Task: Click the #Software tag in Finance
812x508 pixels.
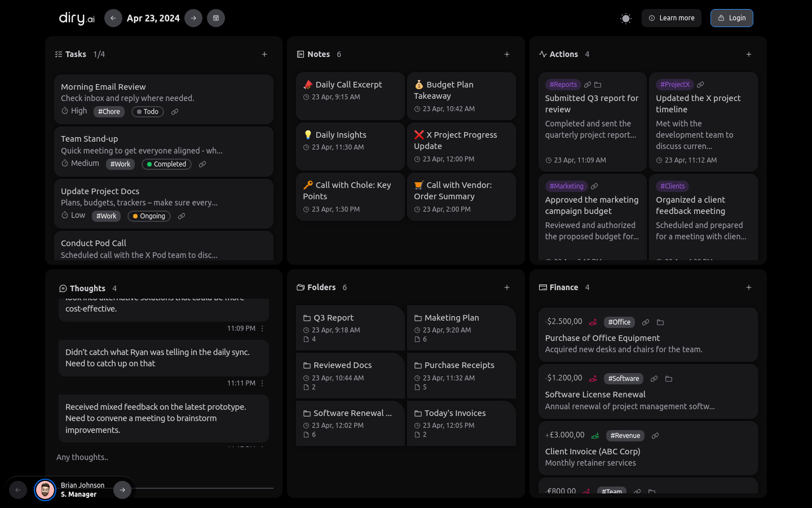Action: (624, 379)
